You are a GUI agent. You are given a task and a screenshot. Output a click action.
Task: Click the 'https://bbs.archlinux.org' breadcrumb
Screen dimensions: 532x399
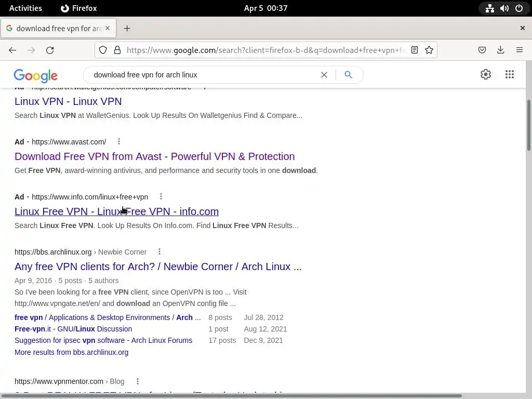pos(53,252)
